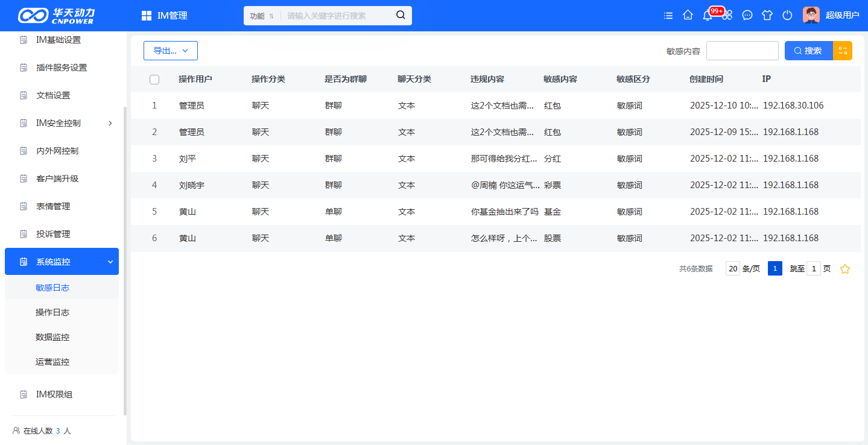Click the power logout icon
This screenshot has width=868, height=445.
787,16
